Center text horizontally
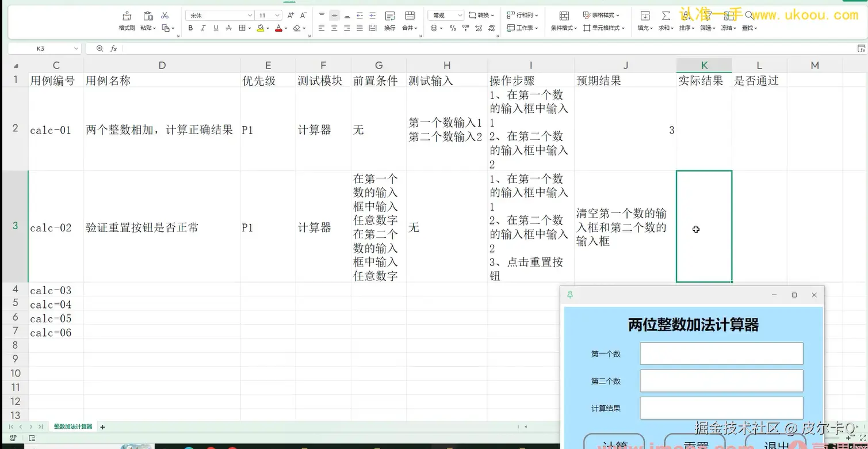868x449 pixels. (334, 28)
